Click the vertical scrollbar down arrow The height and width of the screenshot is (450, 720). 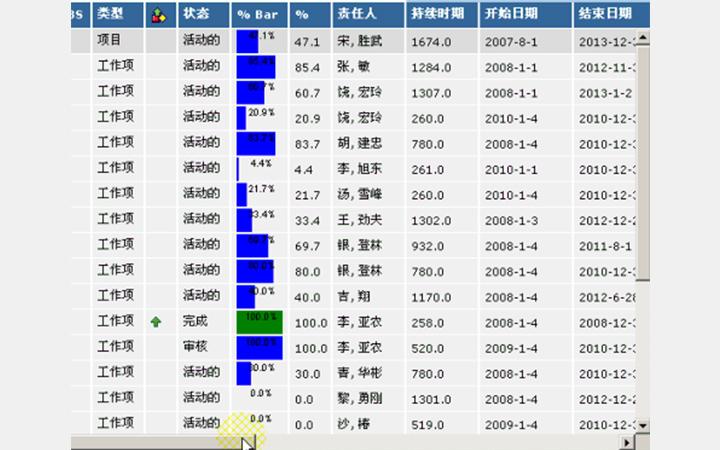click(x=643, y=425)
